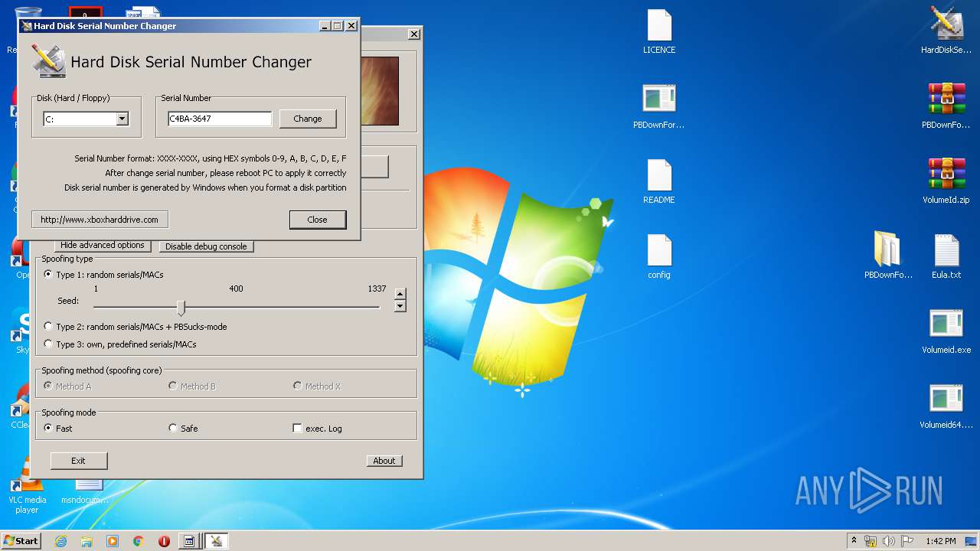Image resolution: width=980 pixels, height=551 pixels.
Task: Click Disable debug console
Action: point(206,246)
